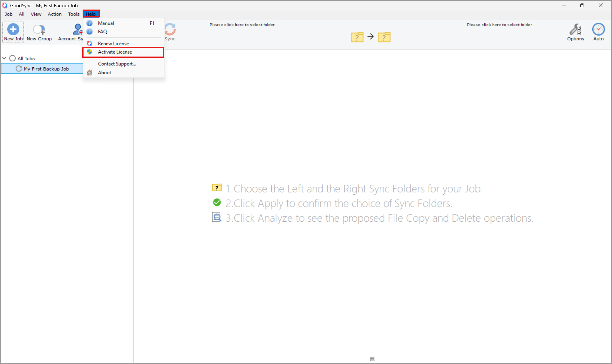This screenshot has width=612, height=364.
Task: Click the New Group toolbar icon
Action: point(39,30)
